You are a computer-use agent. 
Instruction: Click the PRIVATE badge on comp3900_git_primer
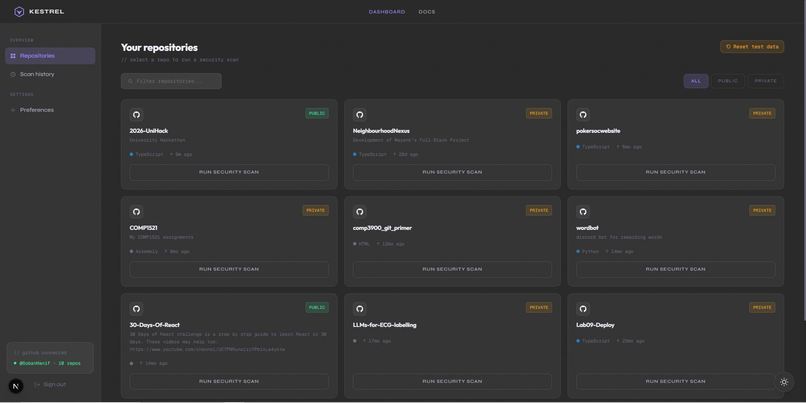(x=539, y=211)
